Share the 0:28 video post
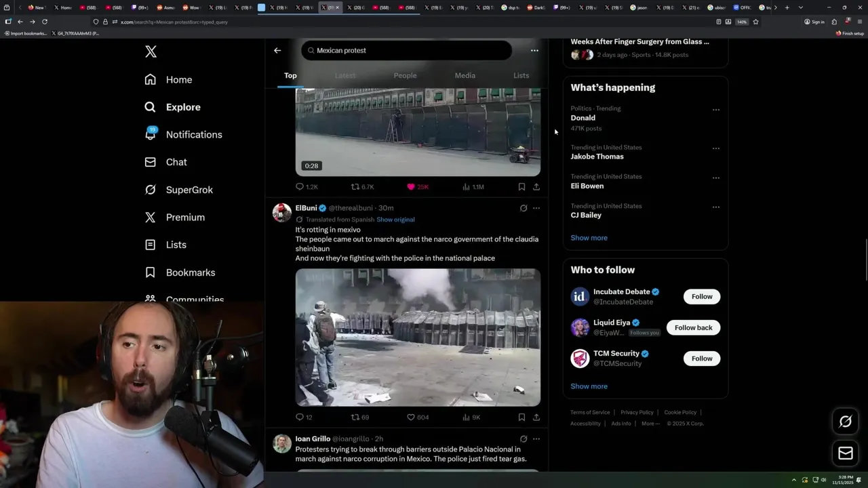Image resolution: width=868 pixels, height=488 pixels. coord(536,186)
